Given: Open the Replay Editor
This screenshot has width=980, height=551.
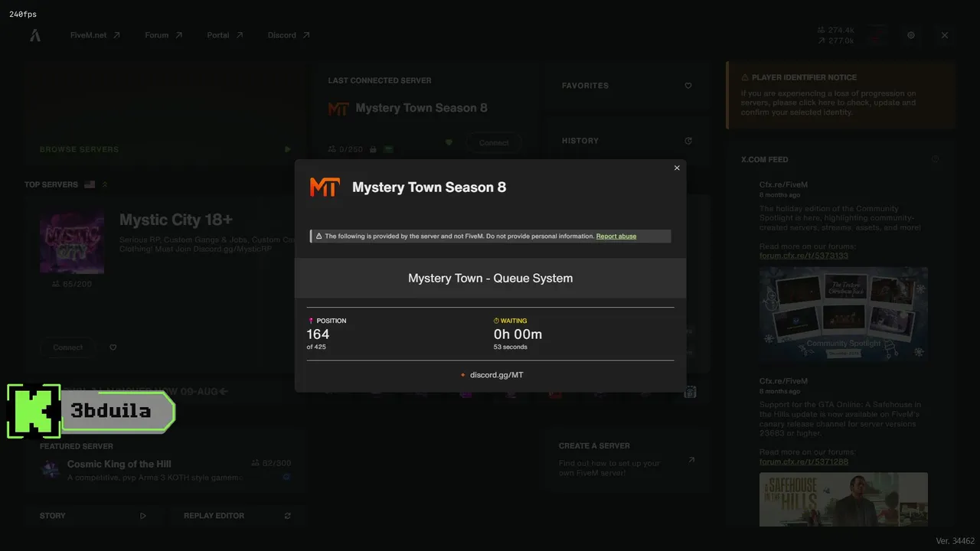Looking at the screenshot, I should pos(237,516).
